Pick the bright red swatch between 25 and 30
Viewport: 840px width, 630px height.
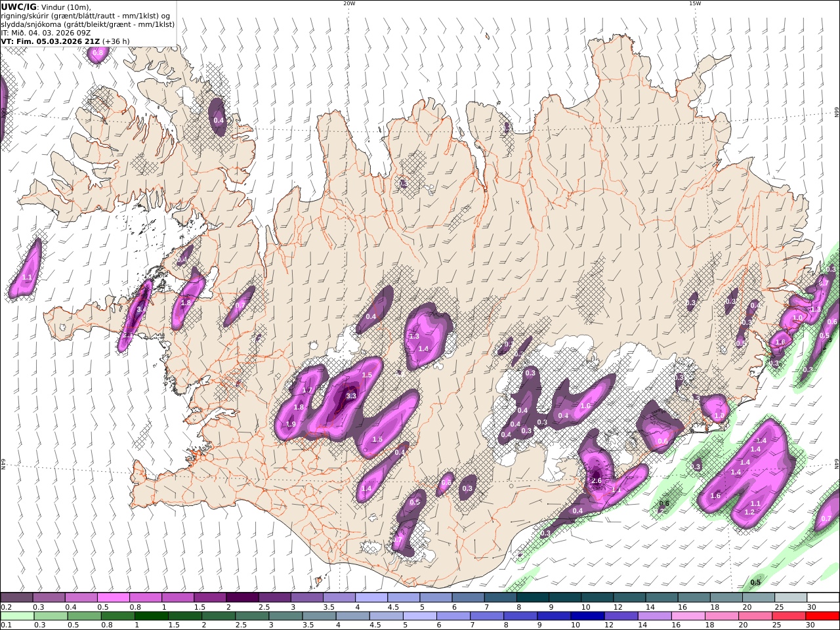pyautogui.click(x=788, y=616)
